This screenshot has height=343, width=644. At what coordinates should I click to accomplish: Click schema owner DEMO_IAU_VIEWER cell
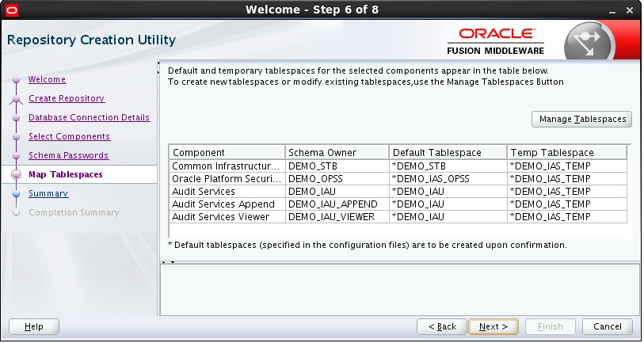(337, 217)
